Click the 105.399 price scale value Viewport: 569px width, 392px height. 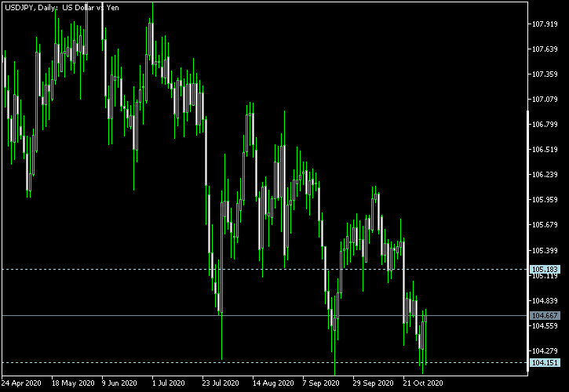click(x=545, y=251)
